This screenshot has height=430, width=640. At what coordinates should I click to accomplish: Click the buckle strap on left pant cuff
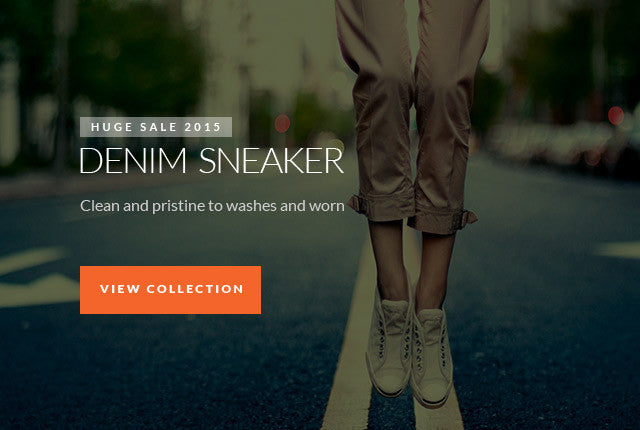point(356,204)
